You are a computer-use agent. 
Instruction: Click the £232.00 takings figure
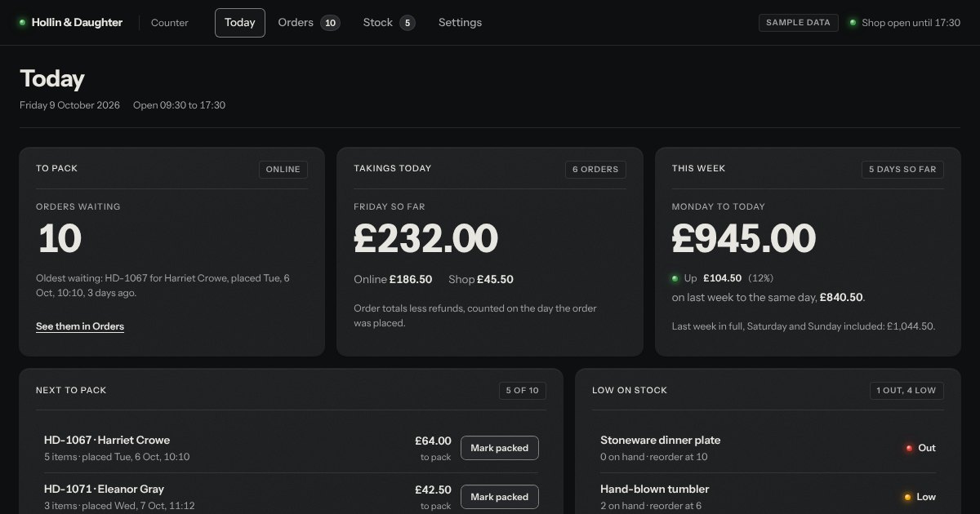(425, 238)
